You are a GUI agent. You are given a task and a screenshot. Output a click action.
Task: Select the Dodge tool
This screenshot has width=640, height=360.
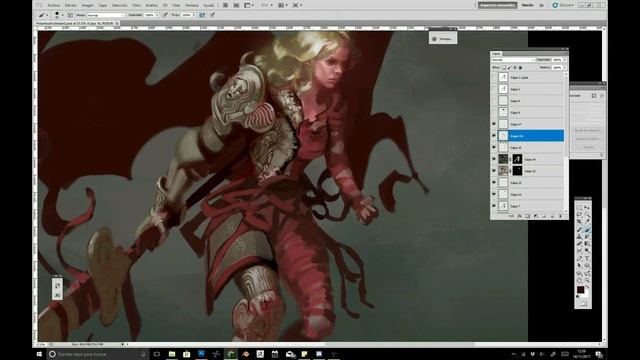click(587, 251)
